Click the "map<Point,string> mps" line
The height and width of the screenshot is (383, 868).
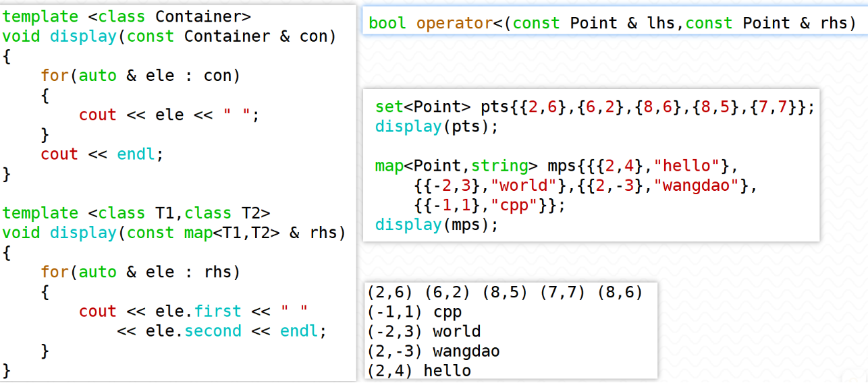click(x=558, y=166)
